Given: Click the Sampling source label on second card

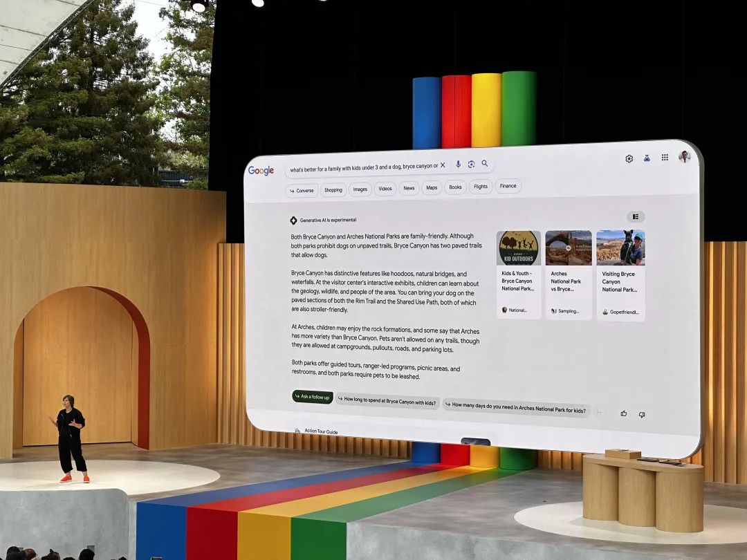Looking at the screenshot, I should [565, 311].
